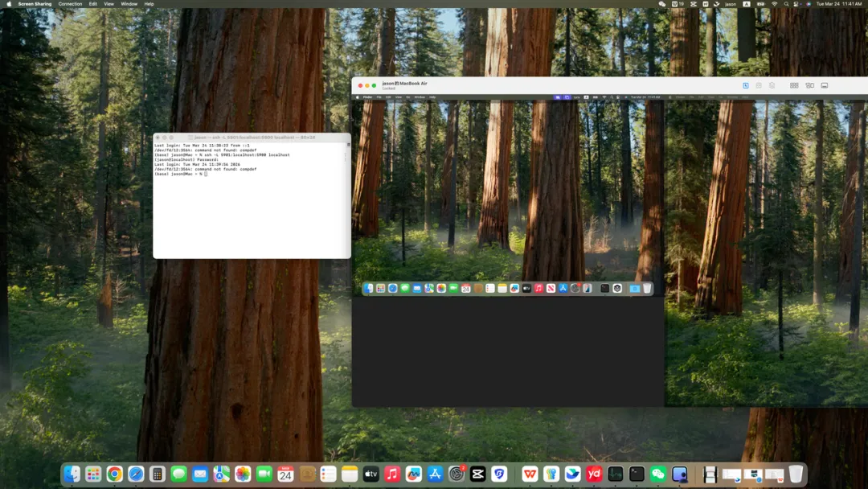Open Finder from the Dock

coord(72,474)
